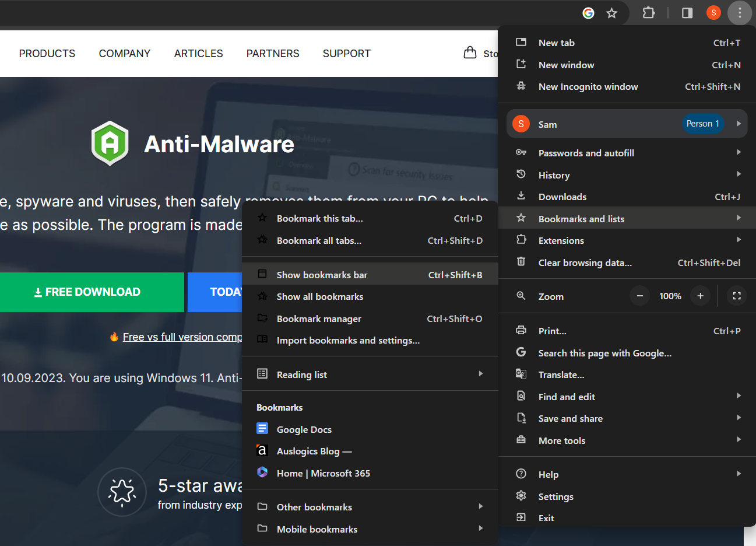Click the Sam profile avatar in toolbar
Image resolution: width=756 pixels, height=546 pixels.
[x=713, y=13]
